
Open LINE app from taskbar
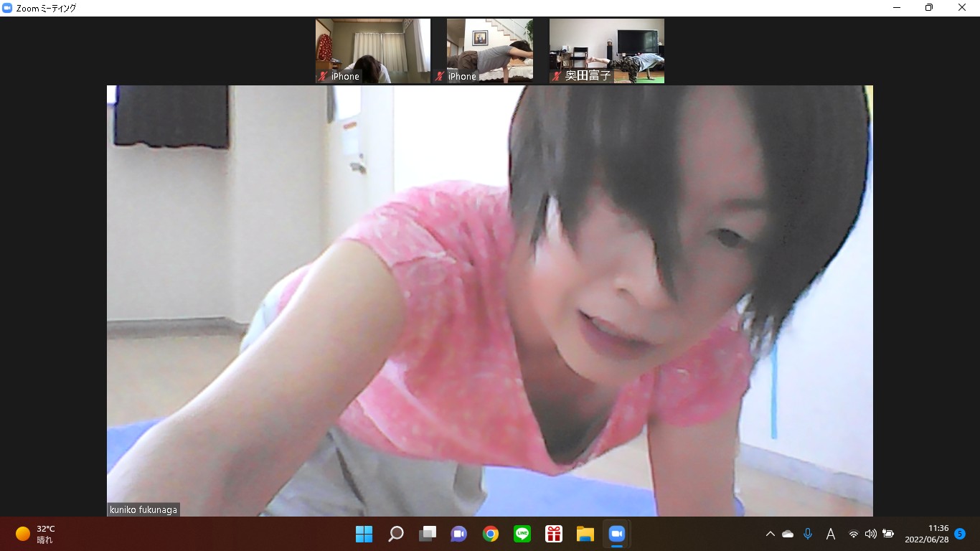coord(522,534)
